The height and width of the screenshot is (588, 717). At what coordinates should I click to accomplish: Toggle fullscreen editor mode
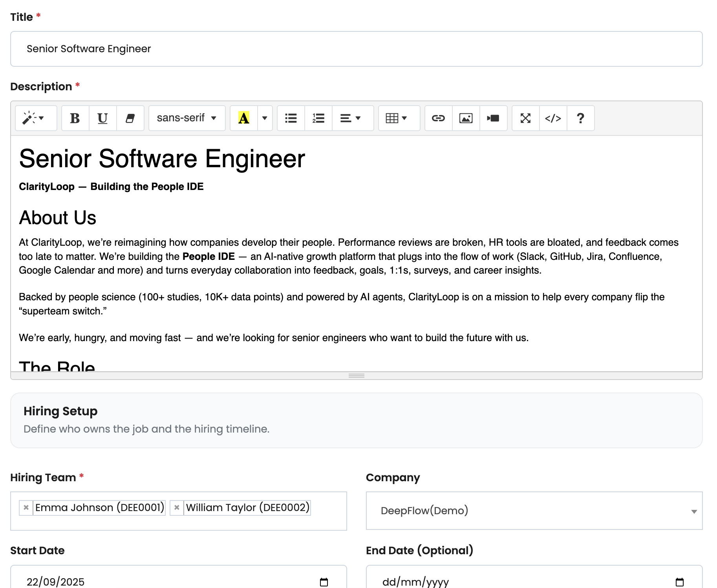[526, 118]
